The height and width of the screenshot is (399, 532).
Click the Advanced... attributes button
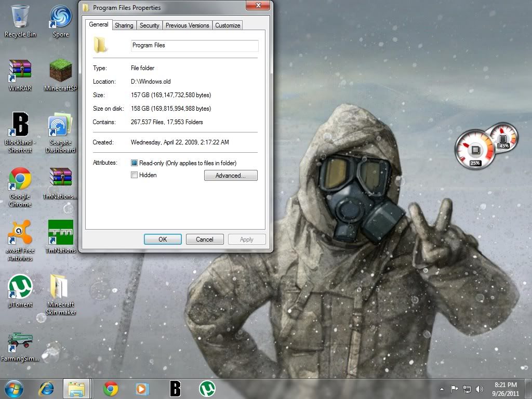click(231, 176)
